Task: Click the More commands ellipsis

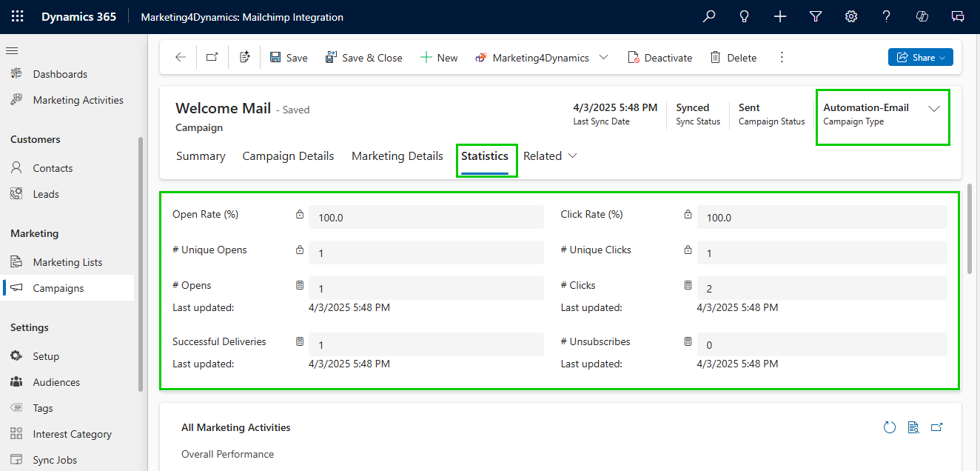Action: [x=782, y=57]
